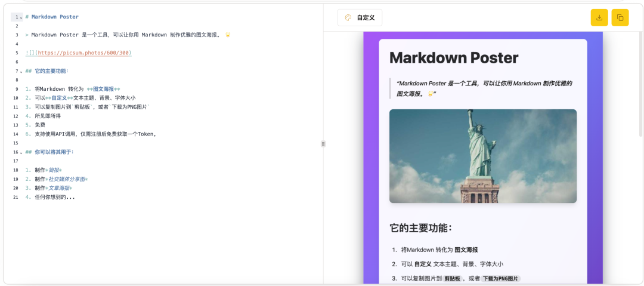Click the '下载为PNG图片' code tag in preview
Screen dimensions: 644x286
pyautogui.click(x=500, y=279)
